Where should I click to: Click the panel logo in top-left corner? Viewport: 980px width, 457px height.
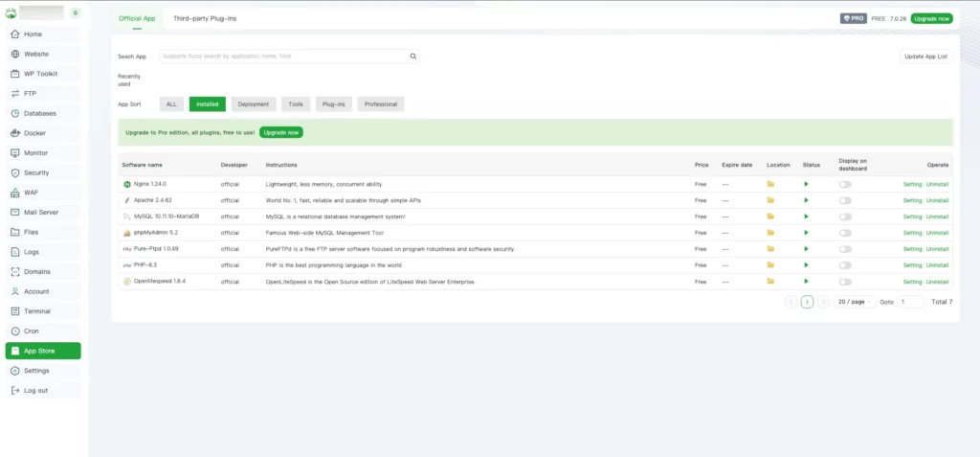[x=11, y=12]
